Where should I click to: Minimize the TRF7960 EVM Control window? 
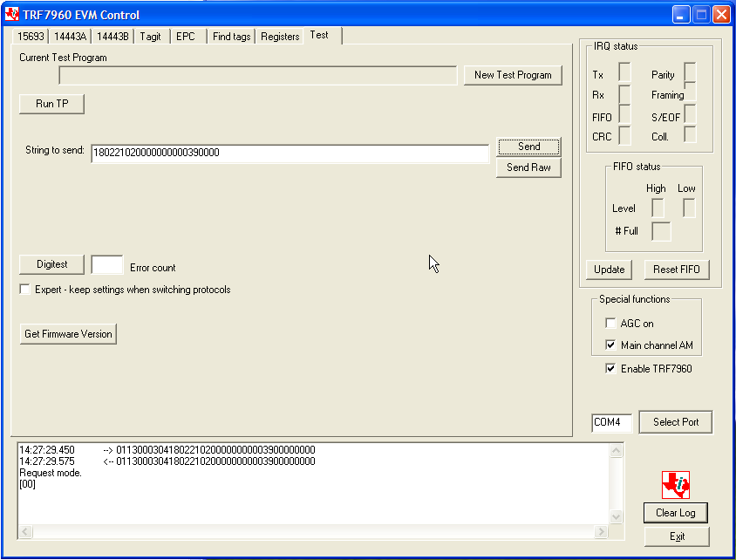click(680, 15)
